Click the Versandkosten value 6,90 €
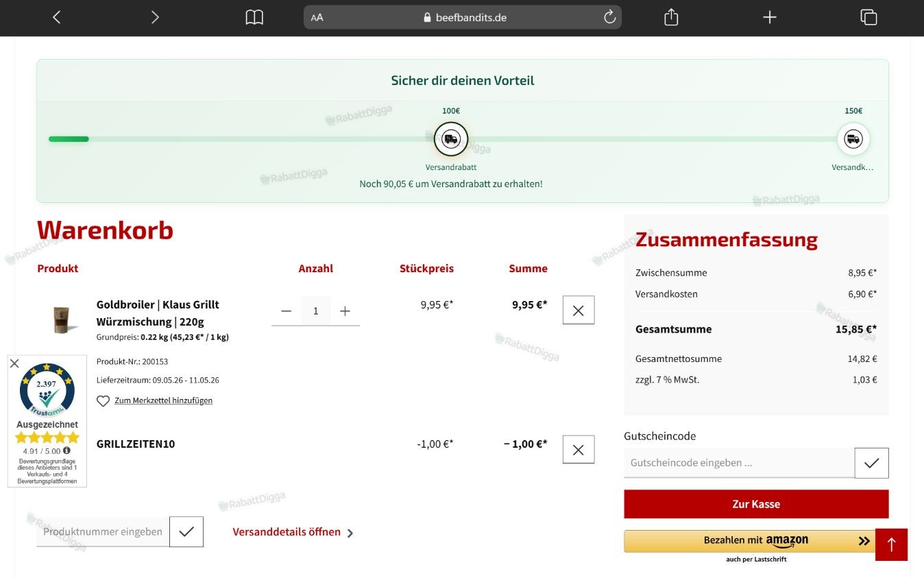The image size is (924, 578). pyautogui.click(x=862, y=294)
